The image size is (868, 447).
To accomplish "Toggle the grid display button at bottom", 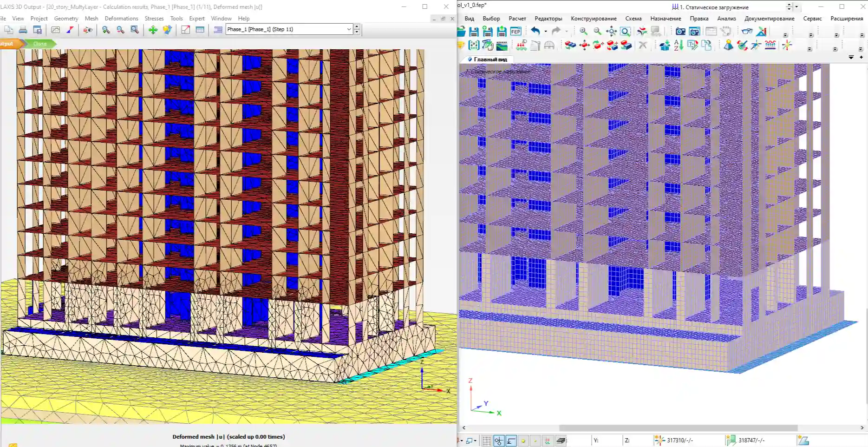I will [486, 440].
